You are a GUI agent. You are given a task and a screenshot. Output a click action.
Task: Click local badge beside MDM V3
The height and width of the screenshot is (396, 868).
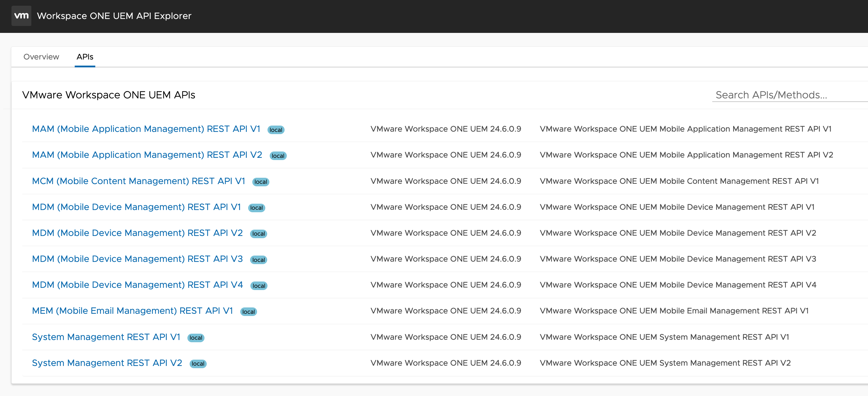(x=258, y=260)
